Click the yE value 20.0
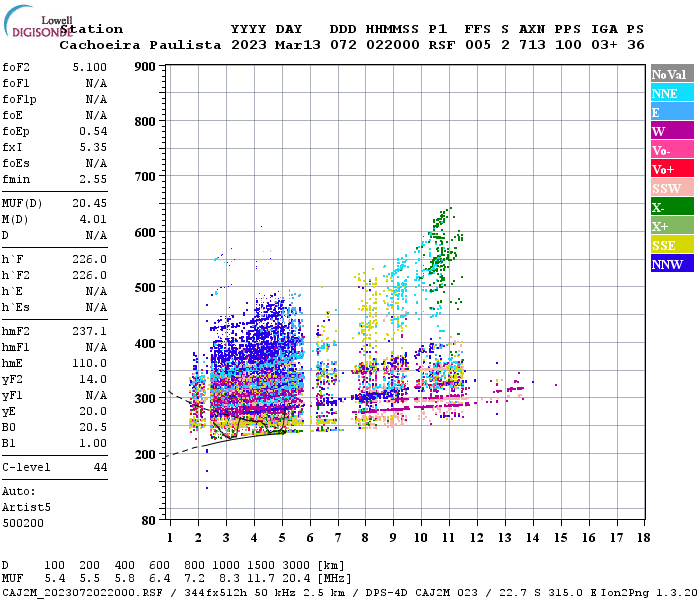 [x=93, y=412]
